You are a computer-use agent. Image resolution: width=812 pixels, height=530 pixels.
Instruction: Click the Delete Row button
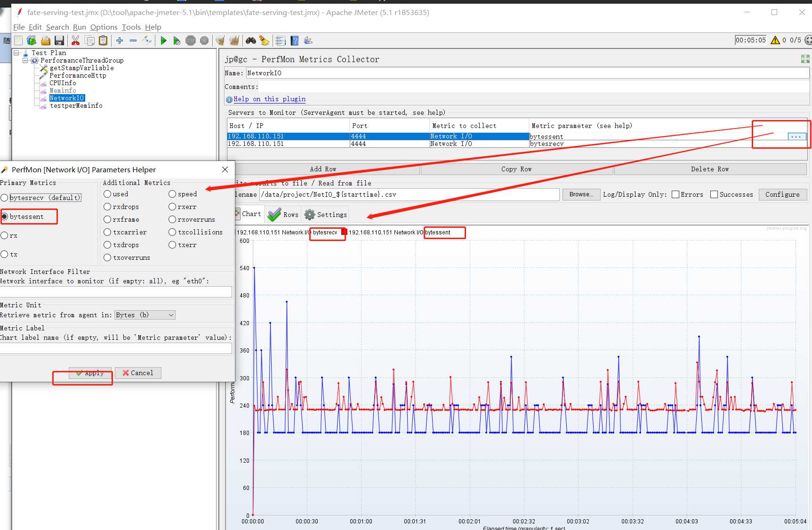pyautogui.click(x=710, y=169)
